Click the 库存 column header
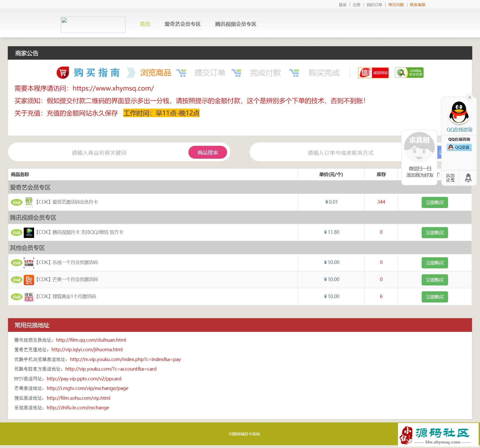 [381, 174]
